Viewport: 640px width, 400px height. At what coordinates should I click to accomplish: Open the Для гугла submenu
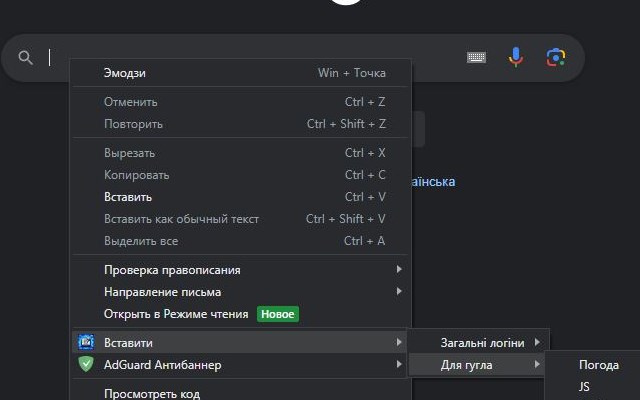click(x=468, y=365)
